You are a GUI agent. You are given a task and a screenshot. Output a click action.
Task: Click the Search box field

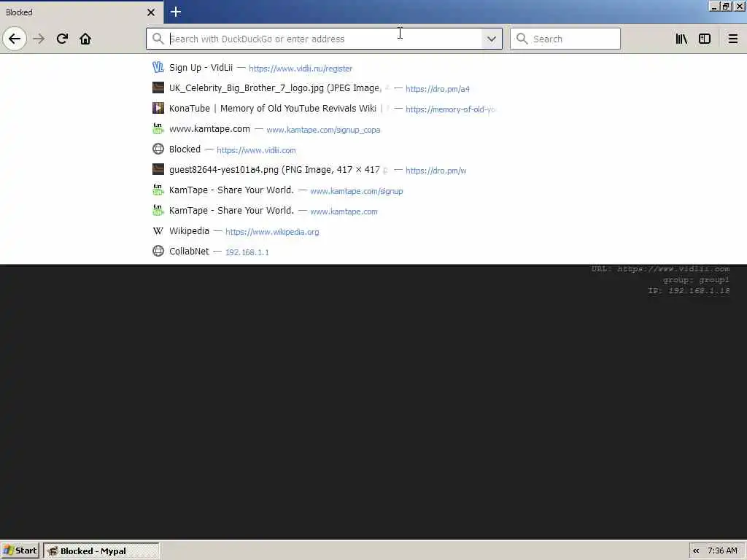565,39
